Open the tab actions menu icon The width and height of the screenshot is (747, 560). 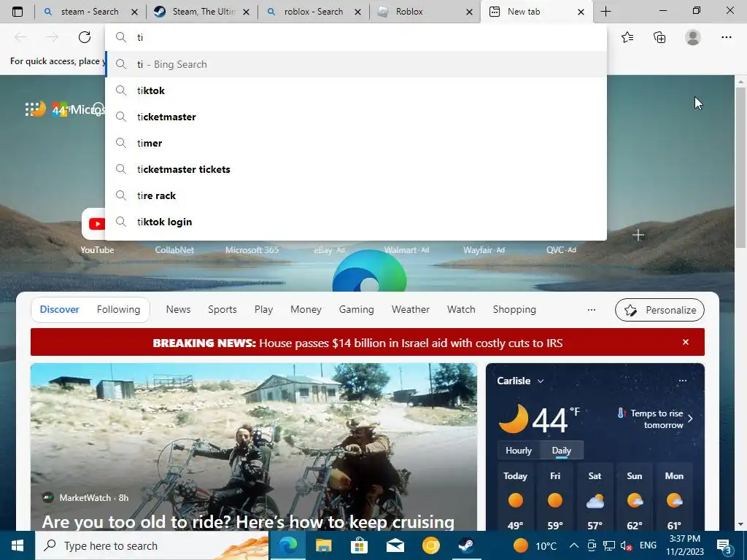tap(18, 12)
